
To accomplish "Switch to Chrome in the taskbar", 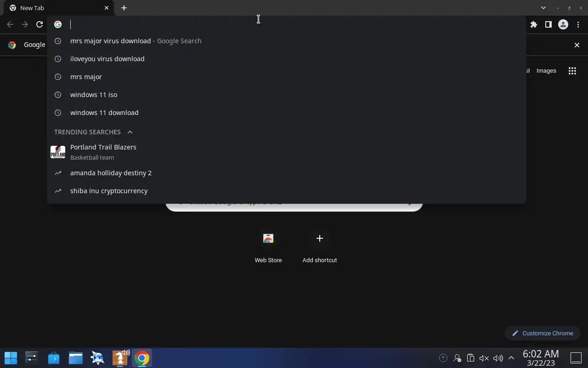I will click(142, 357).
